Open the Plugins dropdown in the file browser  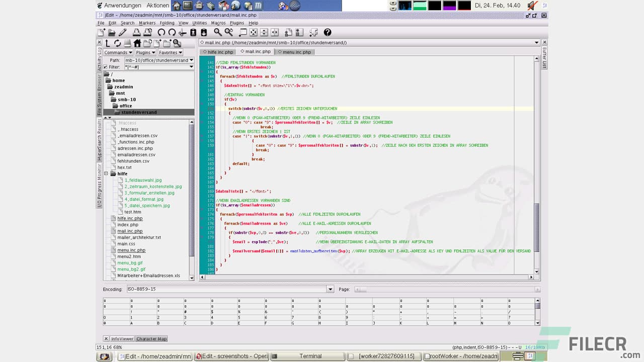click(x=145, y=52)
